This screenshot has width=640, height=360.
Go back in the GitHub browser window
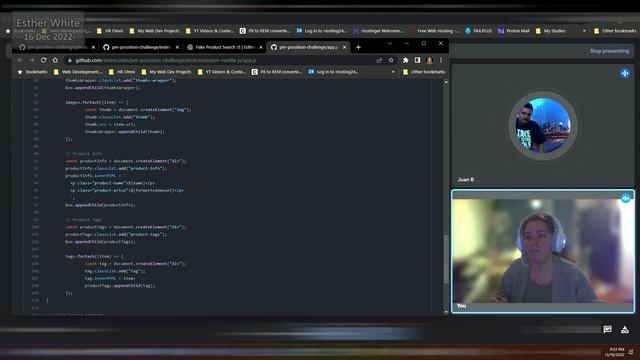20,60
